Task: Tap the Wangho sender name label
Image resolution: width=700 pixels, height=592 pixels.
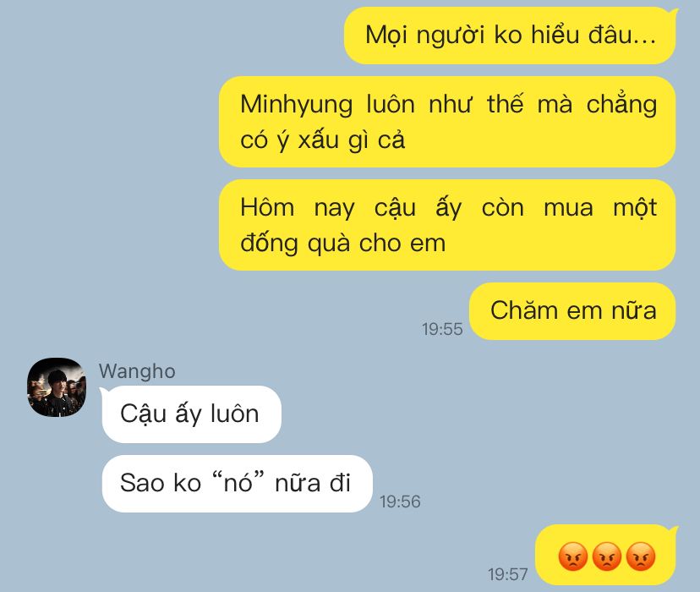Action: (137, 371)
